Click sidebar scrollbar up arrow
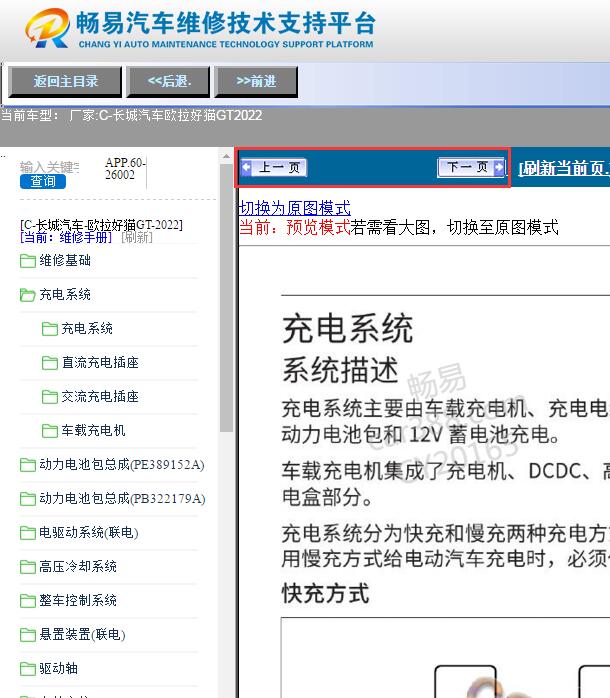610x698 pixels. [226, 156]
